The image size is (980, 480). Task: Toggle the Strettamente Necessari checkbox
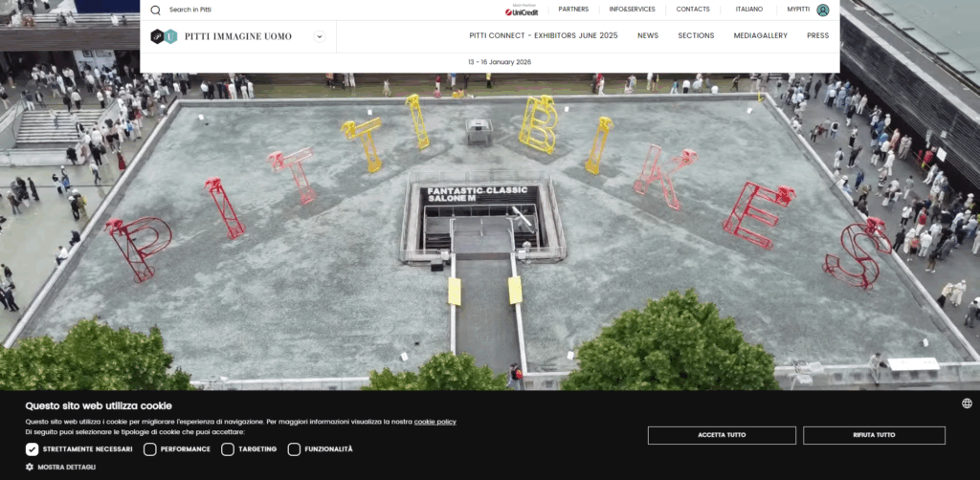pos(33,449)
